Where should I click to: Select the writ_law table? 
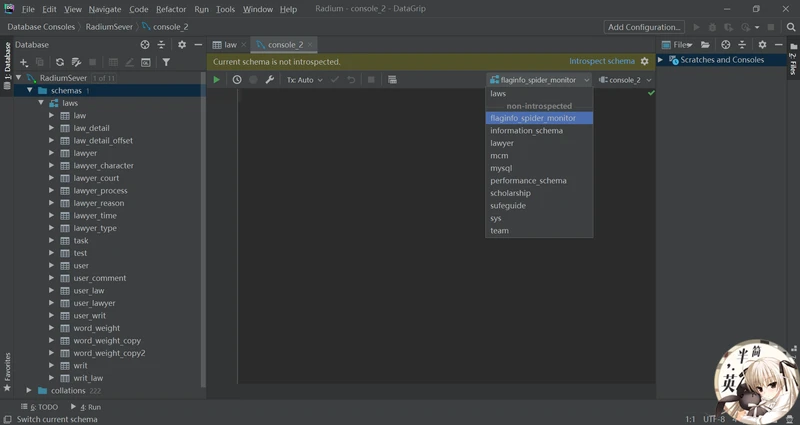(x=88, y=378)
